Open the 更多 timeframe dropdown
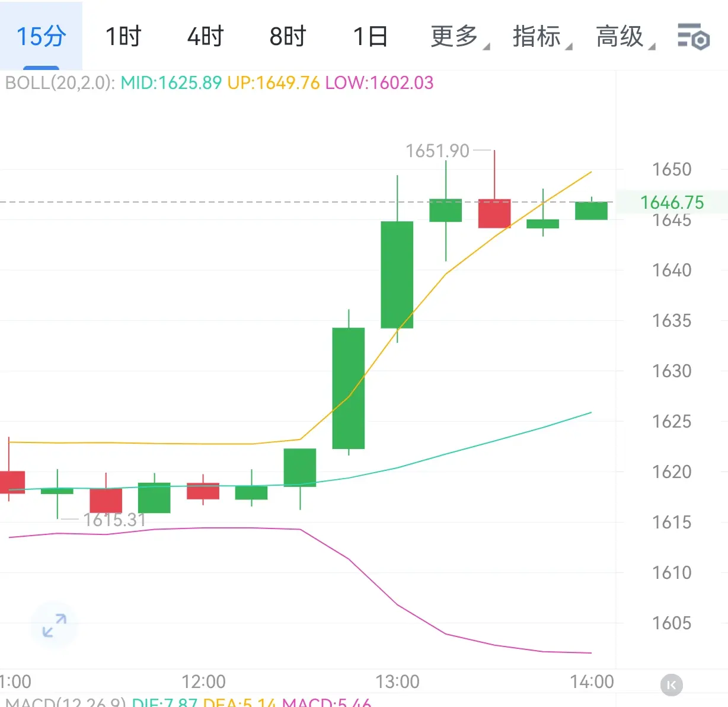 pyautogui.click(x=459, y=37)
